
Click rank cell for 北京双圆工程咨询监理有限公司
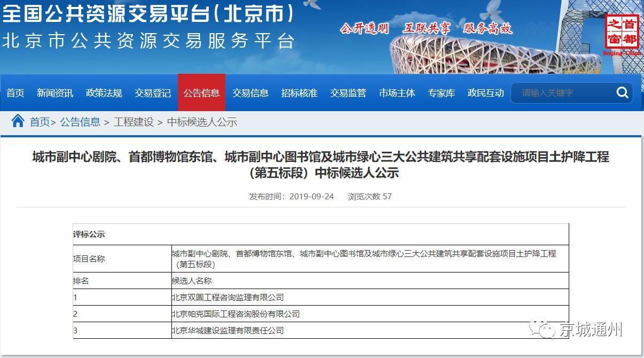(122, 297)
